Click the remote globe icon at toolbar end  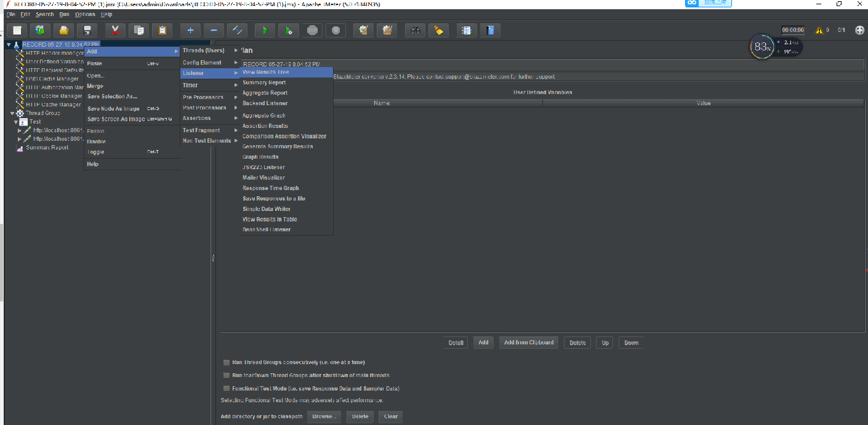tap(860, 30)
